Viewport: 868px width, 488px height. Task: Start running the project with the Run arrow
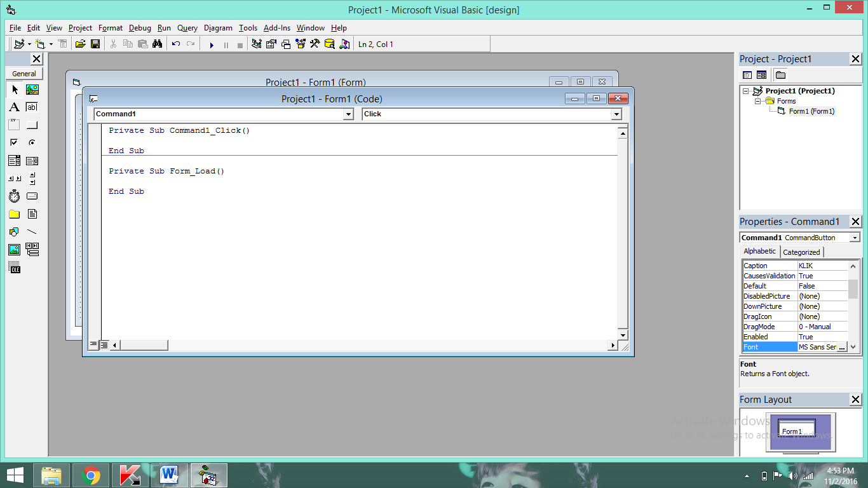point(211,44)
